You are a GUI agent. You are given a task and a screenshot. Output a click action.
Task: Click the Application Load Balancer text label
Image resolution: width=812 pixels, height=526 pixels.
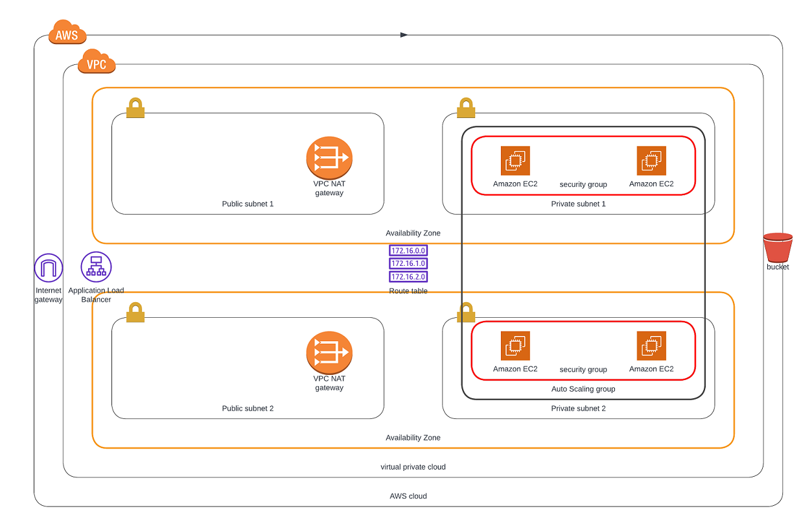pyautogui.click(x=96, y=295)
